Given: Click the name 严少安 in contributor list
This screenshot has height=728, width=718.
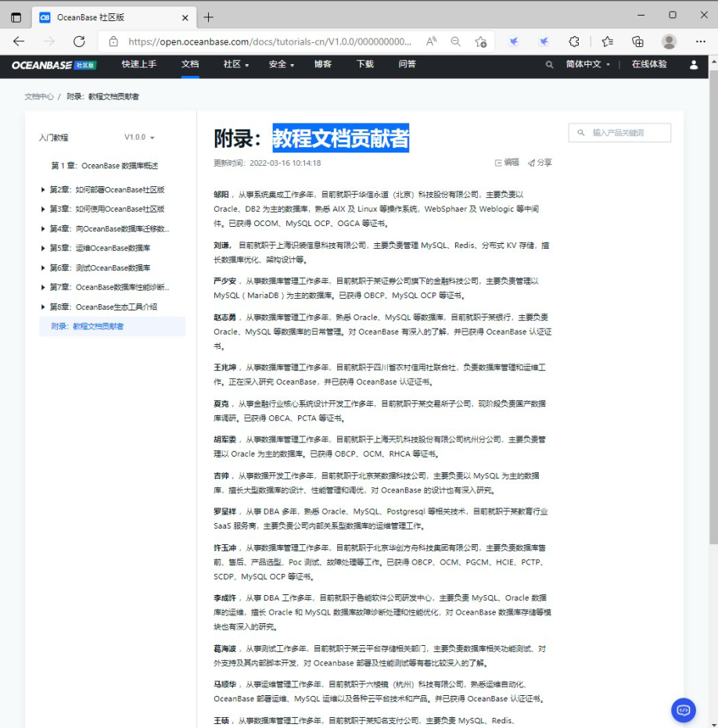Looking at the screenshot, I should tap(224, 281).
